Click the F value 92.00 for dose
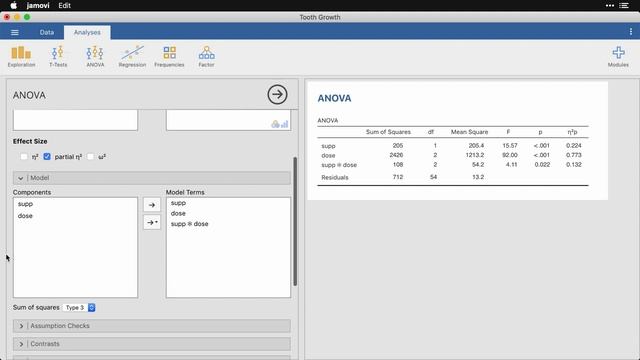640x360 pixels. (510, 155)
